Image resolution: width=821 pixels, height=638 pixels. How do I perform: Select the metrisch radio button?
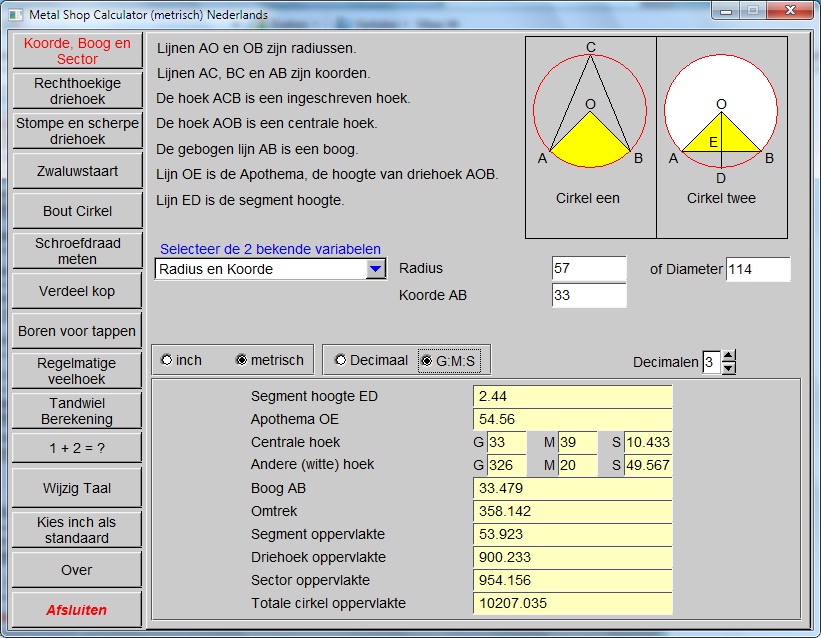coord(270,360)
